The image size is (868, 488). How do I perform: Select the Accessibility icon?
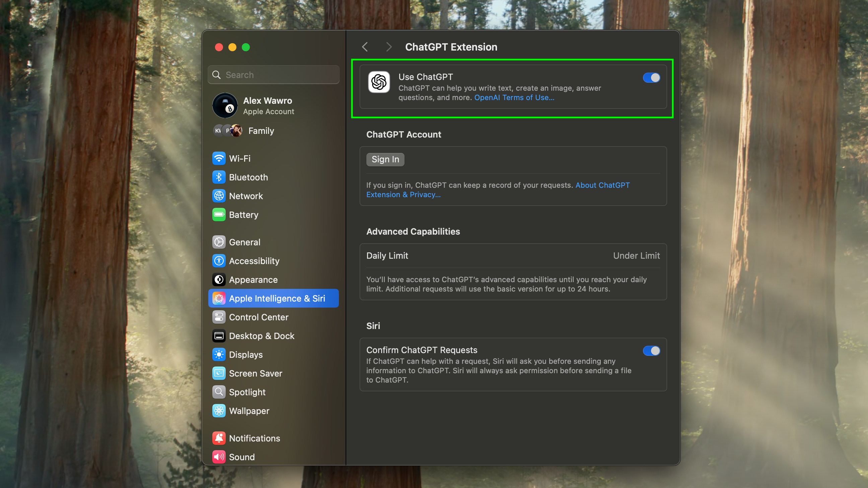[219, 261]
